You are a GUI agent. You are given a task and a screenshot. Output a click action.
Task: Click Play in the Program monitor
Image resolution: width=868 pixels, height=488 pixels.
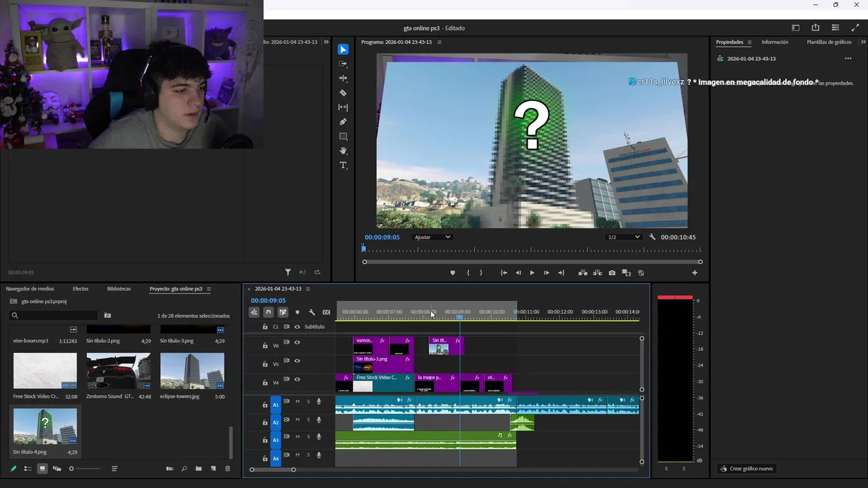click(532, 273)
